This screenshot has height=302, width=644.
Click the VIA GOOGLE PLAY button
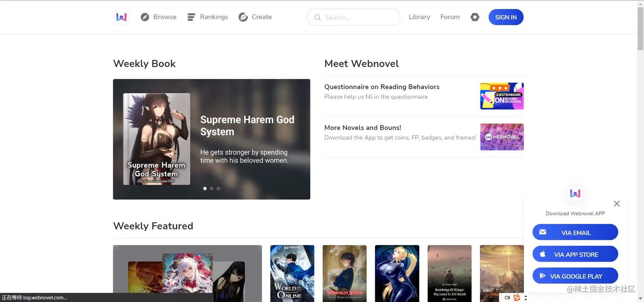click(x=575, y=276)
